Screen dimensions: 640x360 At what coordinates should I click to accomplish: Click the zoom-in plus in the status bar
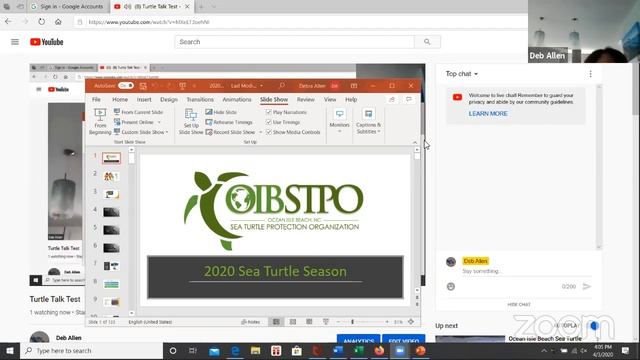tap(387, 322)
